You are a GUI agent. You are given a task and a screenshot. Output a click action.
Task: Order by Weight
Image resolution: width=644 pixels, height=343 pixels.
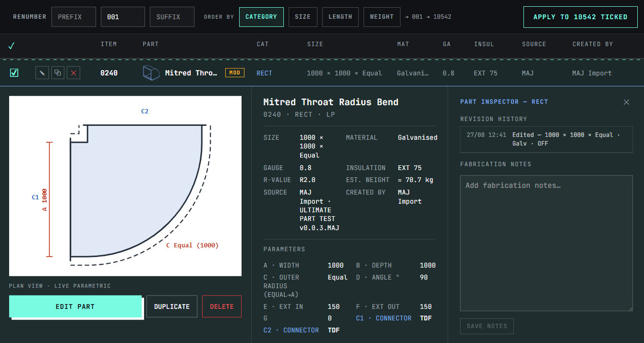tap(382, 17)
